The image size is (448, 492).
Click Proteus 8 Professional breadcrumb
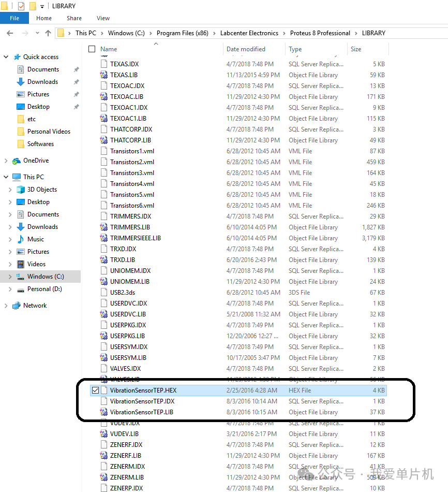point(320,33)
